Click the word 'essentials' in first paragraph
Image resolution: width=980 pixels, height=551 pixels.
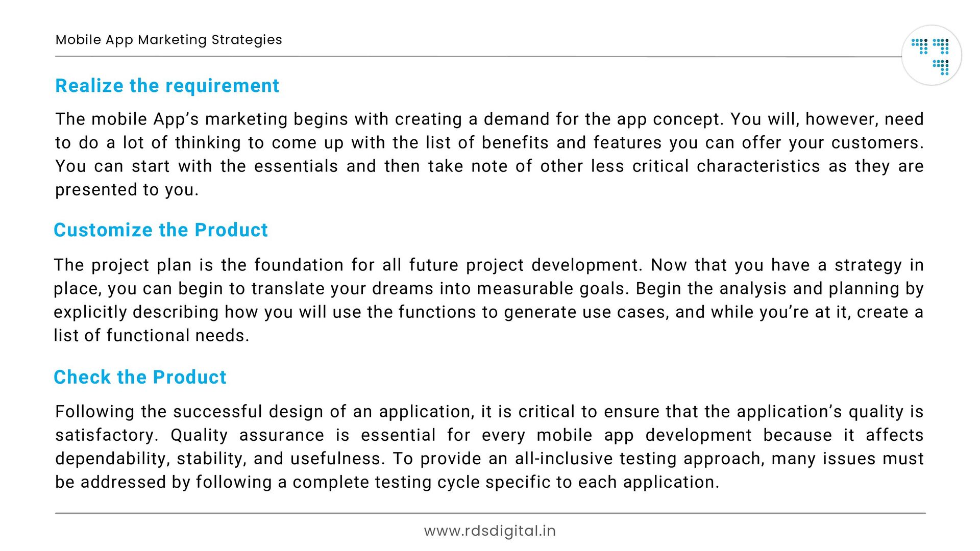pyautogui.click(x=296, y=166)
